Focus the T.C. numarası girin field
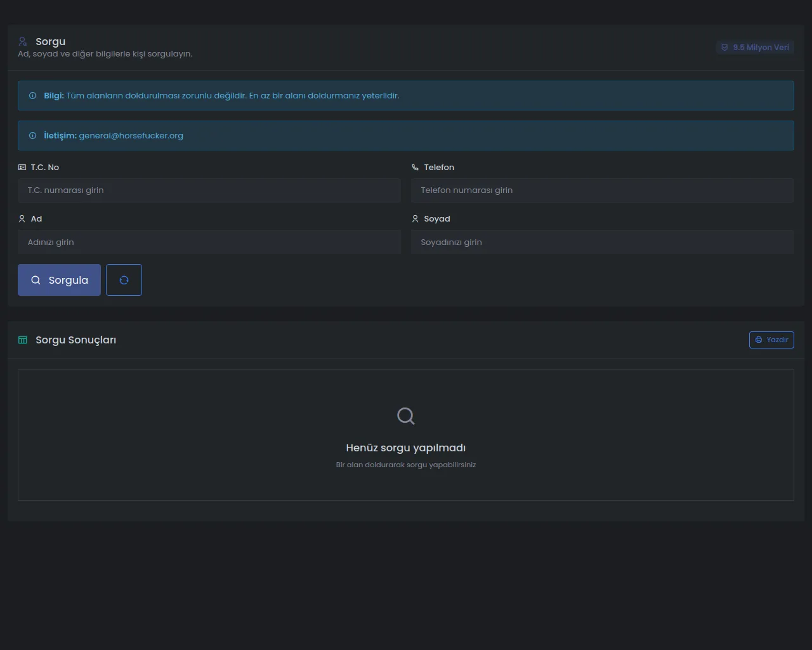The width and height of the screenshot is (812, 650). [x=209, y=190]
